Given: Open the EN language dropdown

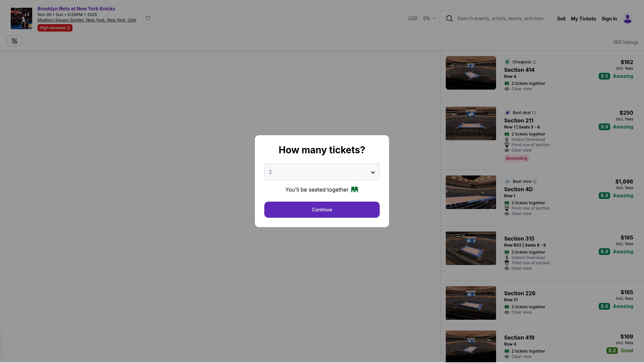Looking at the screenshot, I should click(430, 18).
